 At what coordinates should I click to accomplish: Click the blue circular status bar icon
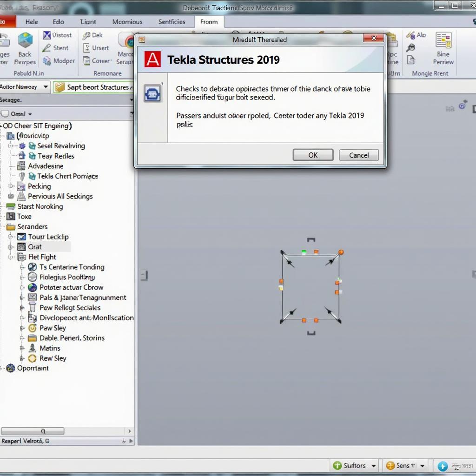click(x=443, y=466)
